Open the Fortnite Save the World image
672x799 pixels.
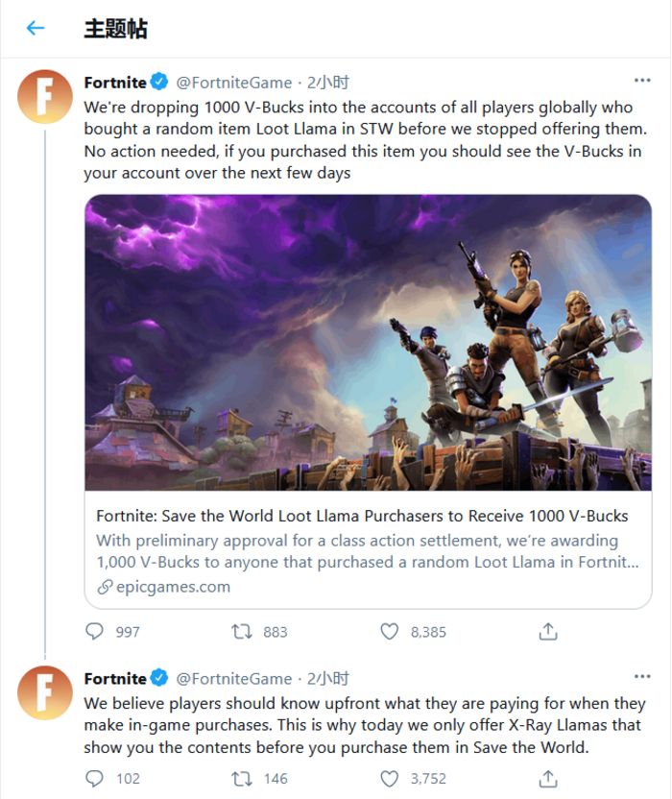pyautogui.click(x=368, y=343)
